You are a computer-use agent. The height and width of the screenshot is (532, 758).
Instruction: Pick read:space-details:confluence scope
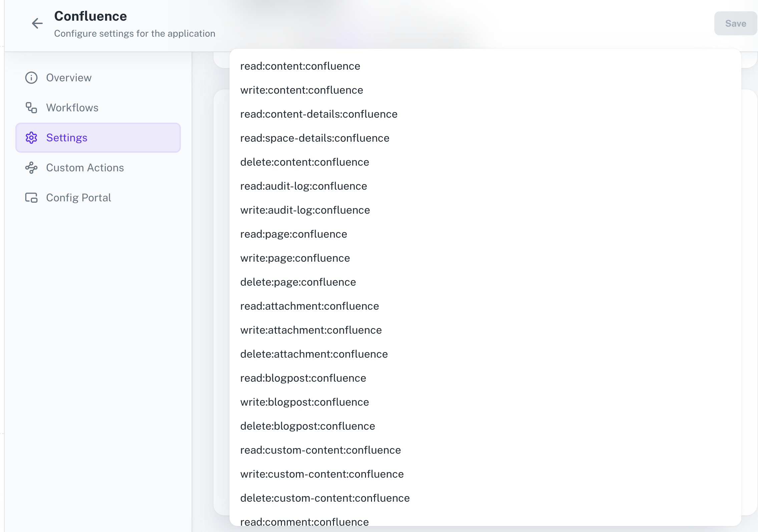point(315,138)
